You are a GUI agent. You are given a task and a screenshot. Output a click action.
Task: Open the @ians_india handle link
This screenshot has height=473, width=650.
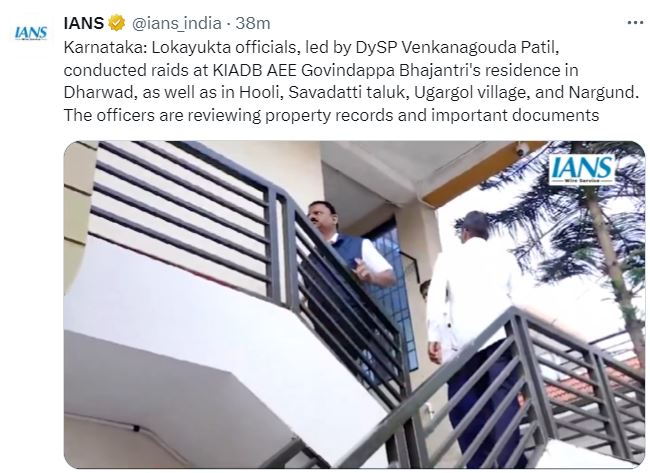click(x=176, y=24)
